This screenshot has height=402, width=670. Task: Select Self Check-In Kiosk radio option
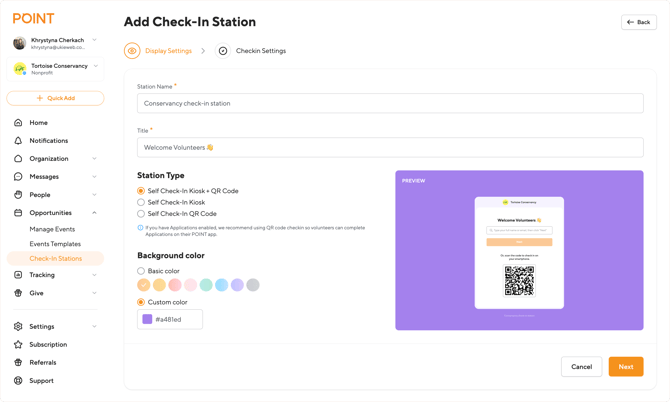tap(141, 202)
